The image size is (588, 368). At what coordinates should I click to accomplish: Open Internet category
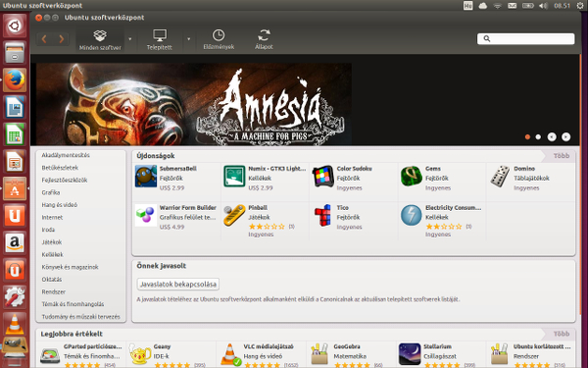point(52,217)
